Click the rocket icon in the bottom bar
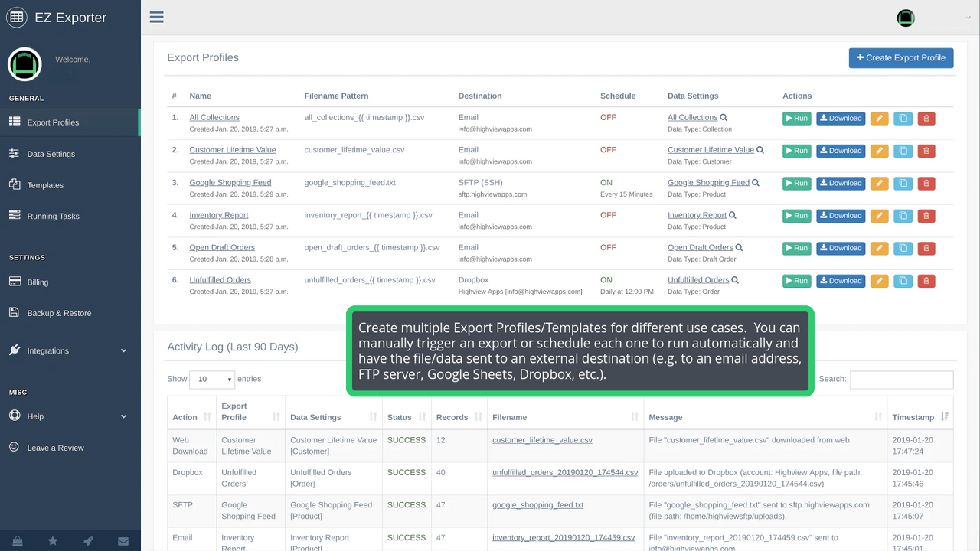Image resolution: width=980 pixels, height=551 pixels. [x=87, y=541]
